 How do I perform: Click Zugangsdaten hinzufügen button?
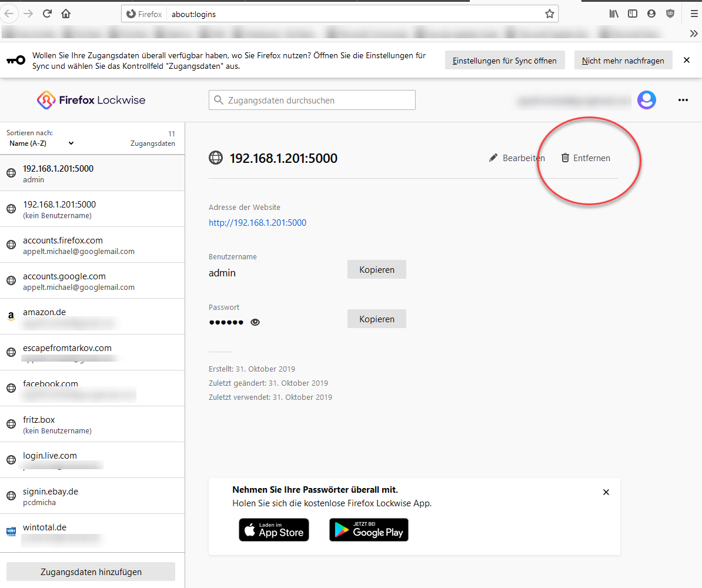click(x=91, y=572)
